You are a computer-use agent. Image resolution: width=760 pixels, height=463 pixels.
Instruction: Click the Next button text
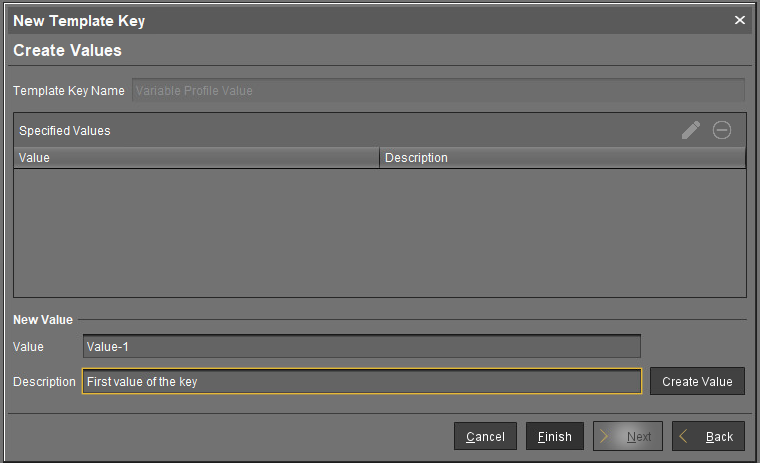click(x=639, y=437)
